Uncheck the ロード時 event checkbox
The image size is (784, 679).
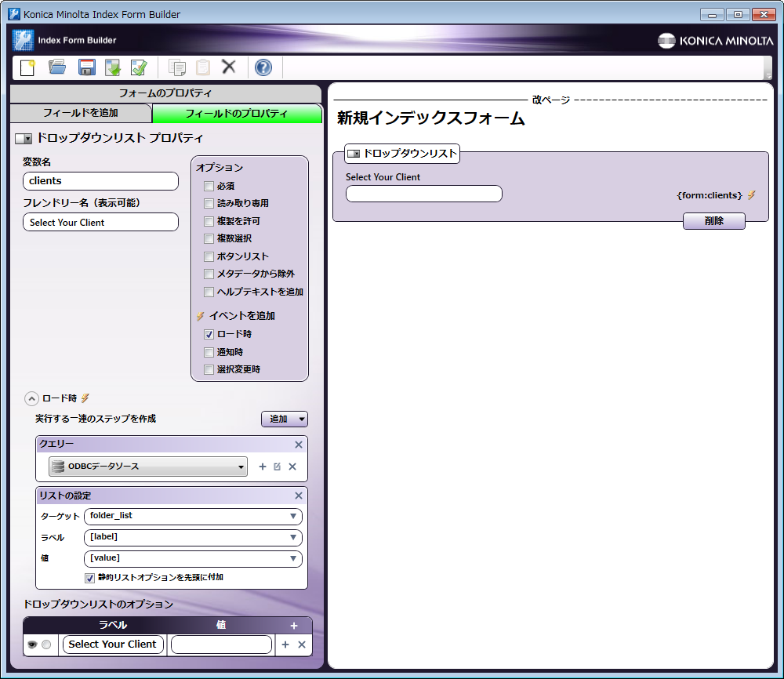coord(209,334)
